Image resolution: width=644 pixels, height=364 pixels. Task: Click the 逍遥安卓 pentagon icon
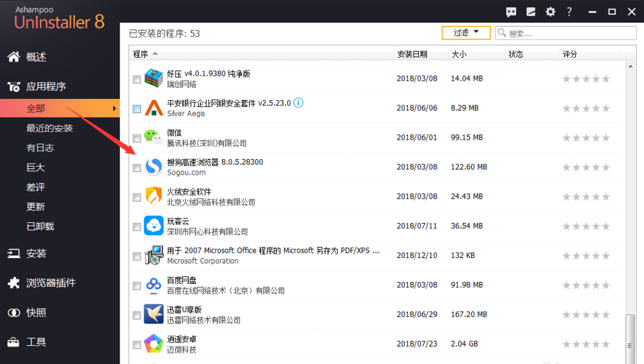[153, 344]
